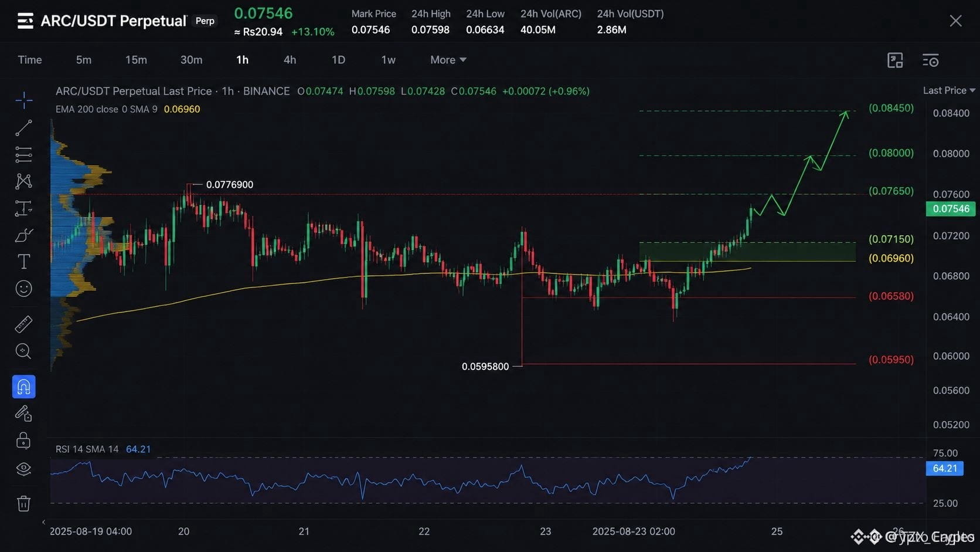Expand the More timeframes dropdown
This screenshot has height=552, width=980.
pyautogui.click(x=448, y=60)
